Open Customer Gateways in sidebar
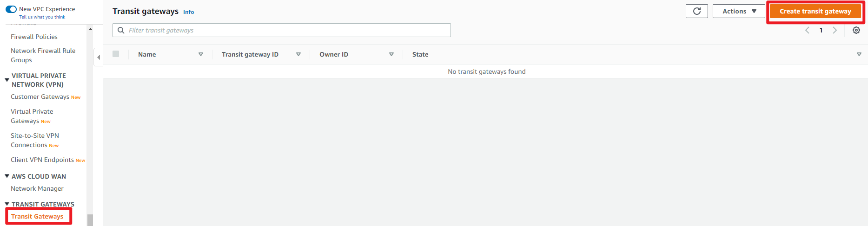Viewport: 868px width, 226px height. pyautogui.click(x=40, y=97)
